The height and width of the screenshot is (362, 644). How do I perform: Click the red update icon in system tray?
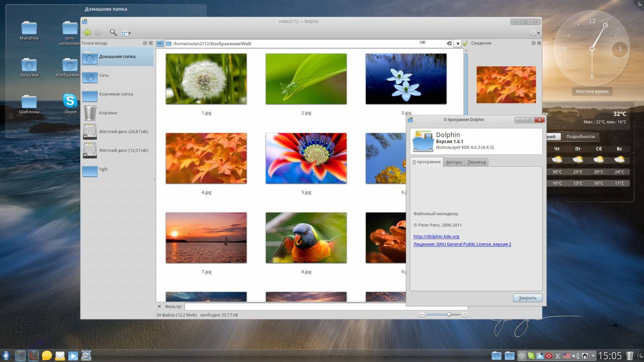[549, 356]
